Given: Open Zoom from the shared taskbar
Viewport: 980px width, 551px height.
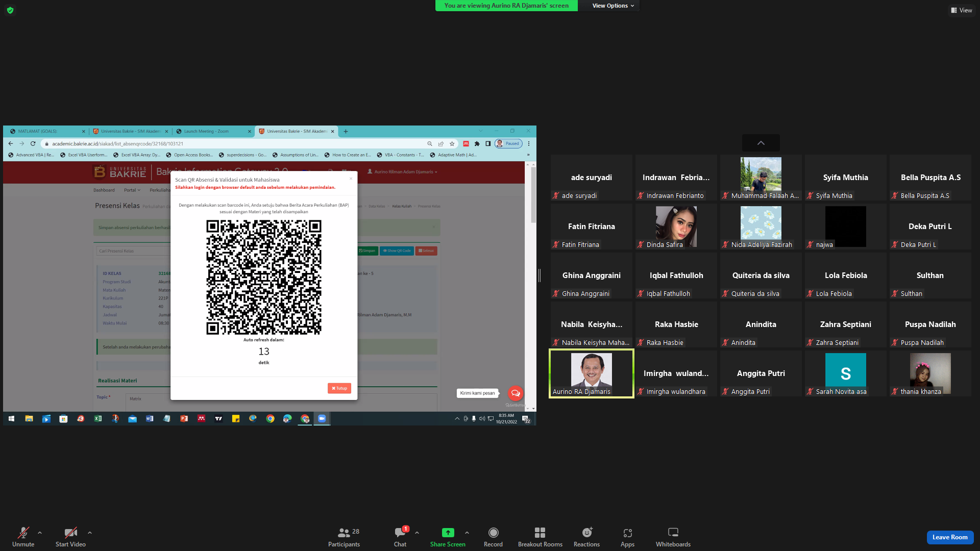Looking at the screenshot, I should [x=322, y=419].
